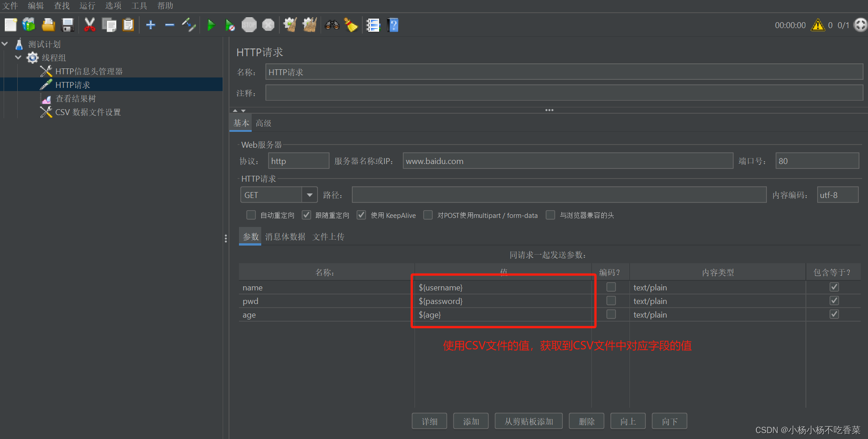Toggle 使用 KeepAlive checkbox

click(x=361, y=215)
